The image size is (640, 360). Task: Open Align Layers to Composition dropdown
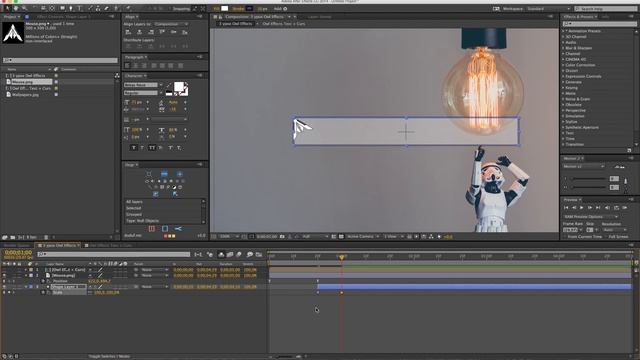(171, 24)
